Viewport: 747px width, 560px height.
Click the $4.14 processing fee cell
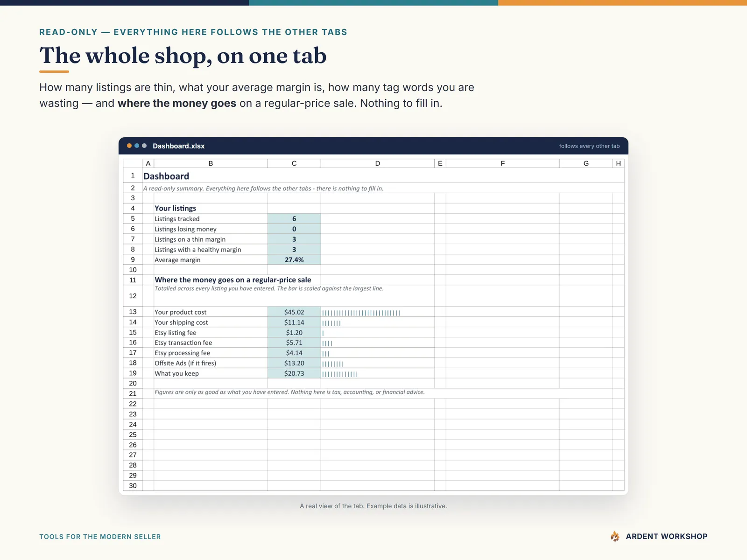tap(294, 353)
